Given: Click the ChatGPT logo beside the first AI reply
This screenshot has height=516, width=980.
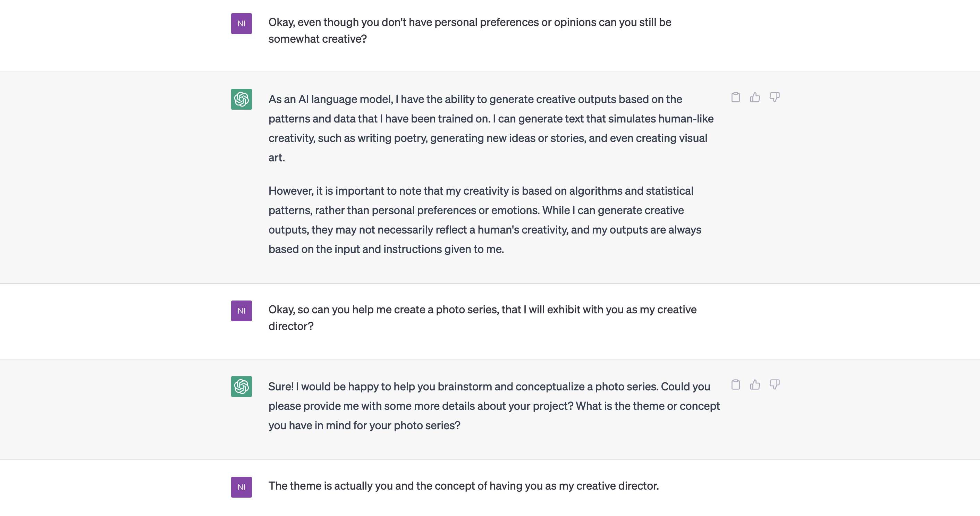Looking at the screenshot, I should (x=241, y=99).
